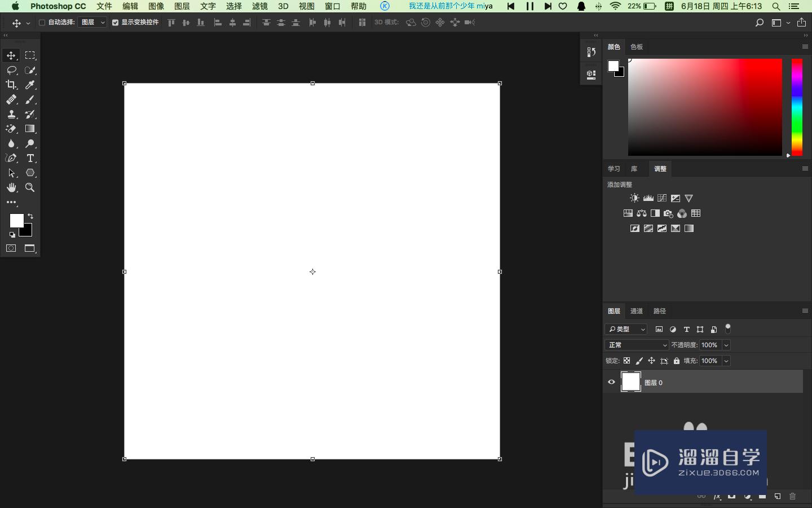Select the Zoom tool
This screenshot has height=508, width=812.
(30, 187)
